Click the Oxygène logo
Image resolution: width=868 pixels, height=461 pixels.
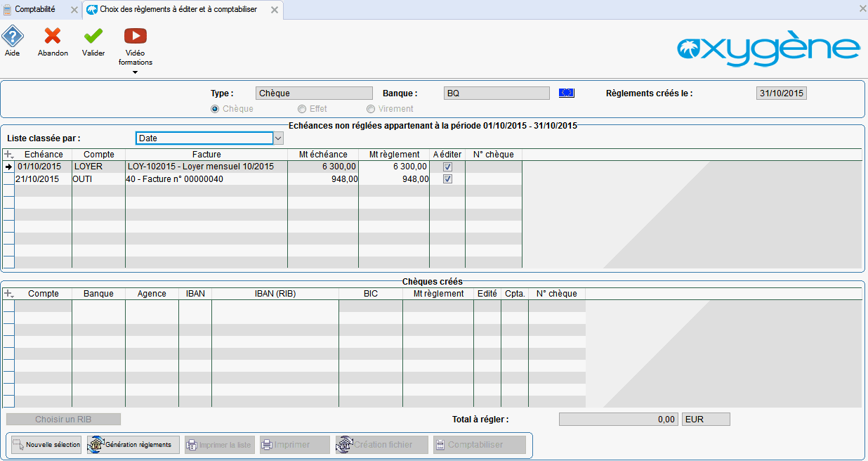tap(768, 48)
